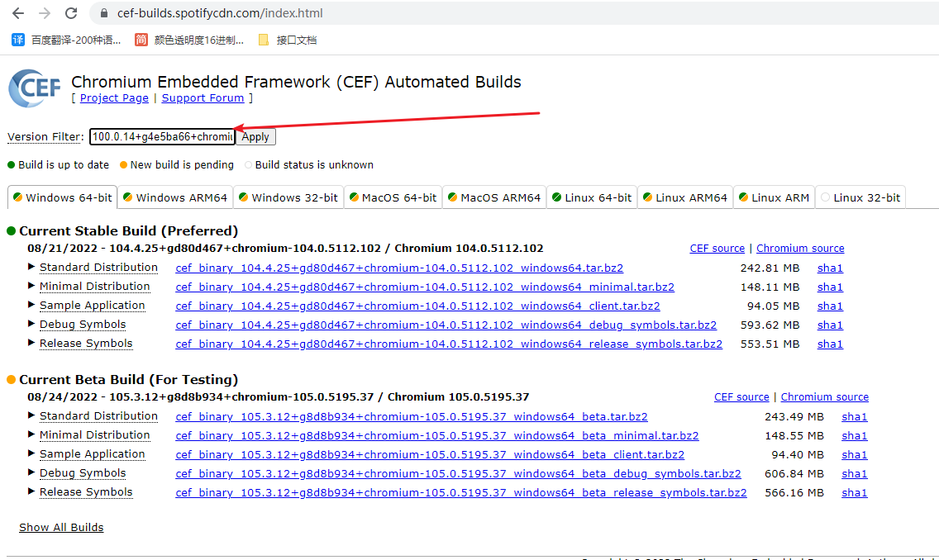This screenshot has width=939, height=560.
Task: Download the 105.3.12 beta_debug_symbols.tar.bz2 file
Action: point(458,474)
